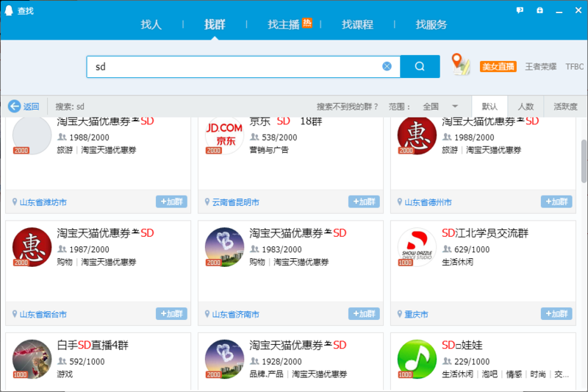Open the 重庆市 location link
The image size is (588, 392).
[416, 314]
